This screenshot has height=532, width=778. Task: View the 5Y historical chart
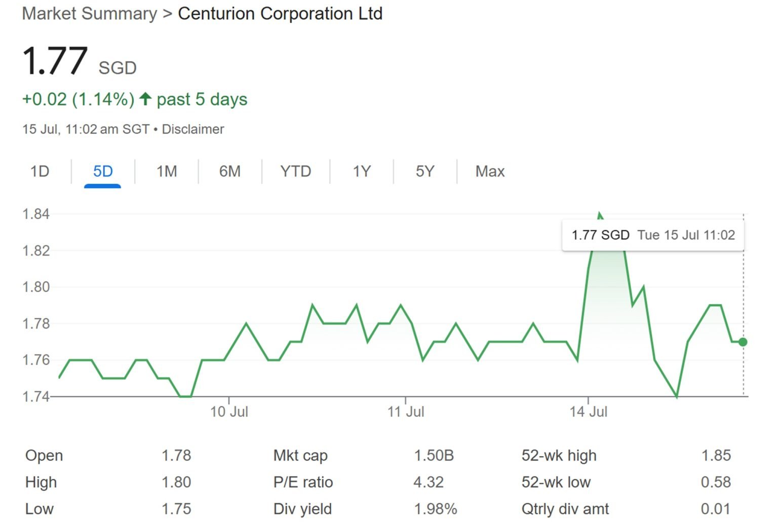coord(425,172)
